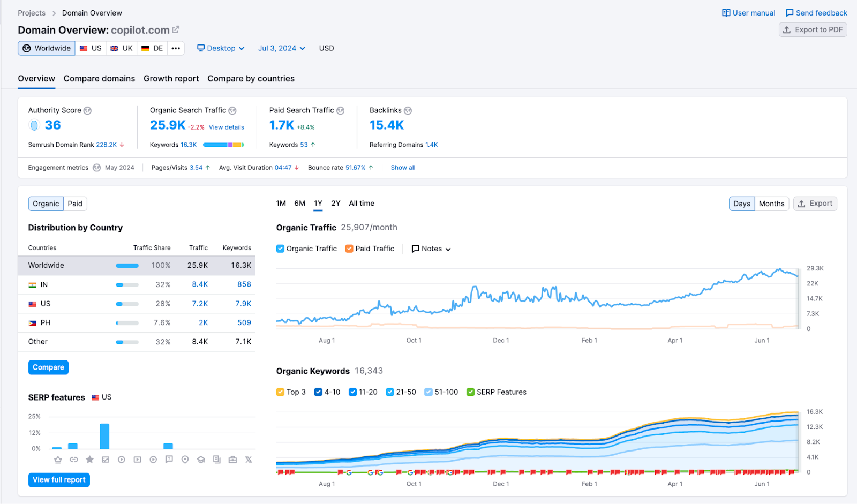Set chart range to 2Y

click(336, 204)
